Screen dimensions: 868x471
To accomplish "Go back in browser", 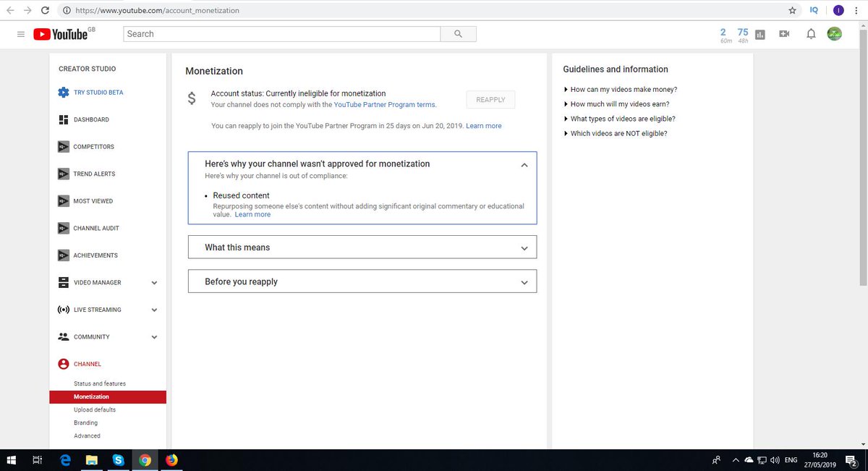I will [9, 10].
